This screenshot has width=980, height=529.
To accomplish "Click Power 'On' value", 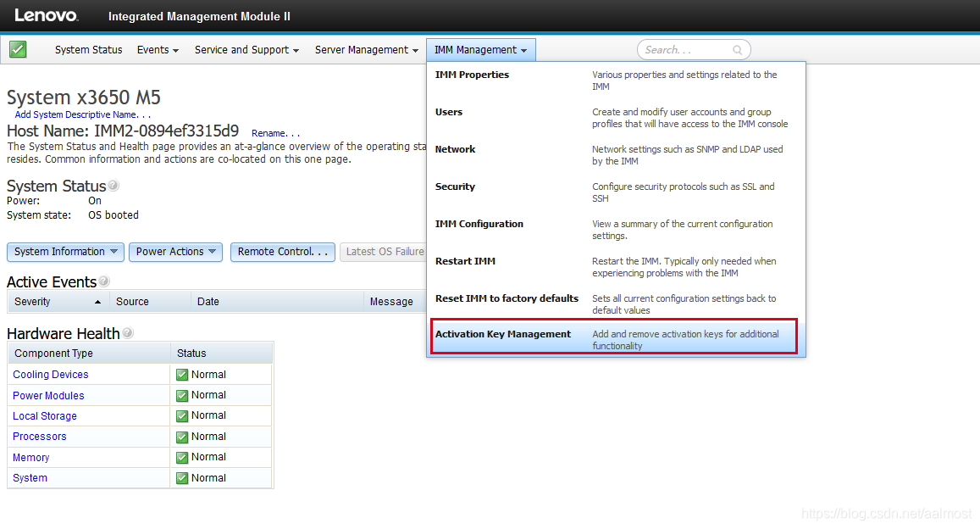I will click(94, 201).
